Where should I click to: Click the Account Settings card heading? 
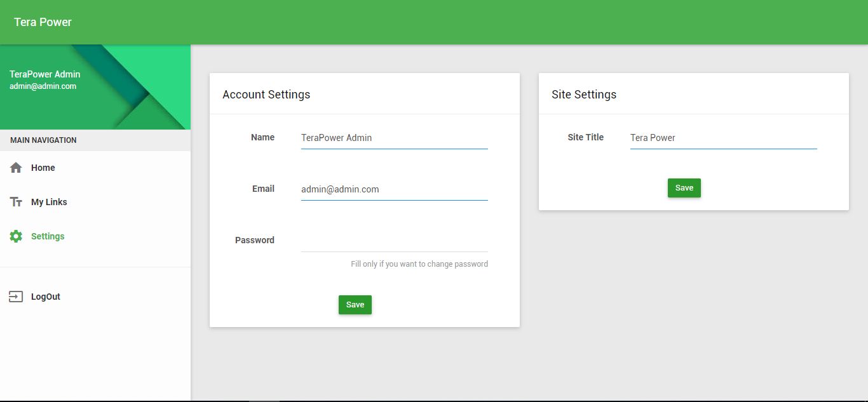[x=266, y=94]
